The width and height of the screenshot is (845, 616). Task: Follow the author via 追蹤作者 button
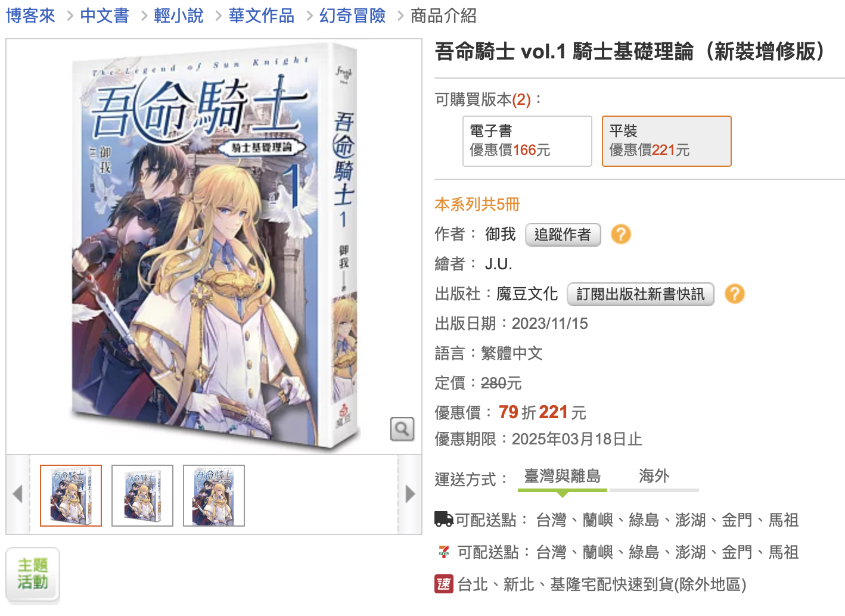coord(563,235)
